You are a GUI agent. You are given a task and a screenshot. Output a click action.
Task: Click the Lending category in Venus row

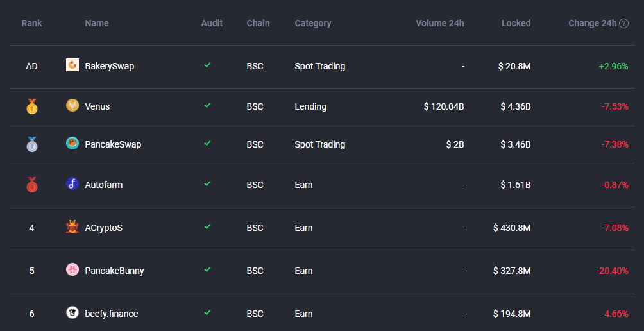(310, 106)
